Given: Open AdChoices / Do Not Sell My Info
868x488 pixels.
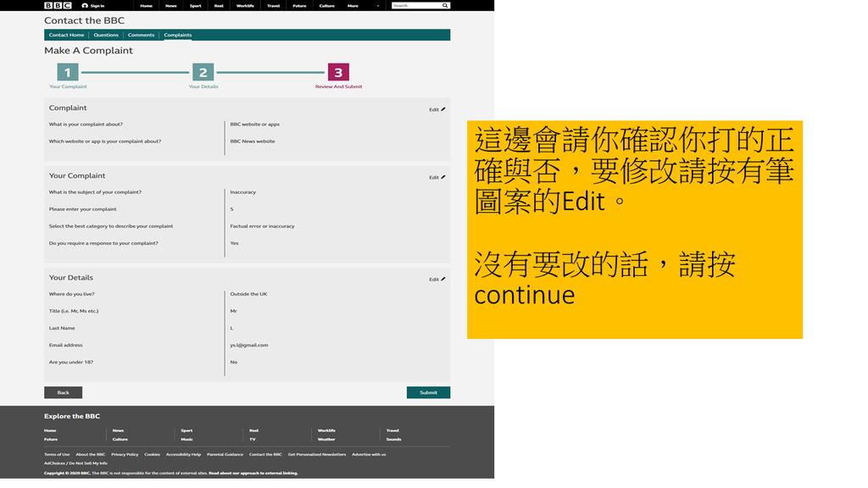Looking at the screenshot, I should point(75,463).
